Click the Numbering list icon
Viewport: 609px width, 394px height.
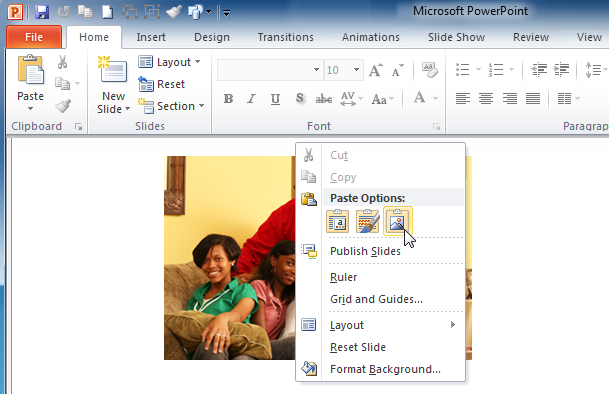[496, 70]
